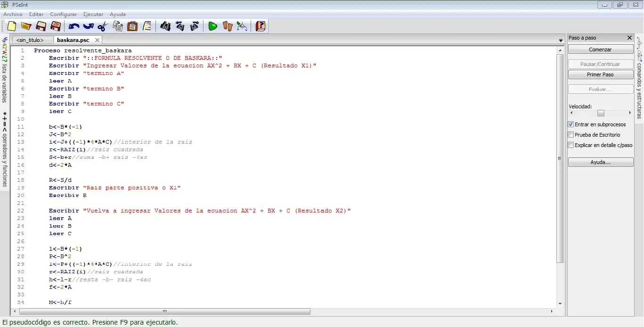Click the horizontal scrollbar thumb of editor
This screenshot has height=327, width=644.
164,311
